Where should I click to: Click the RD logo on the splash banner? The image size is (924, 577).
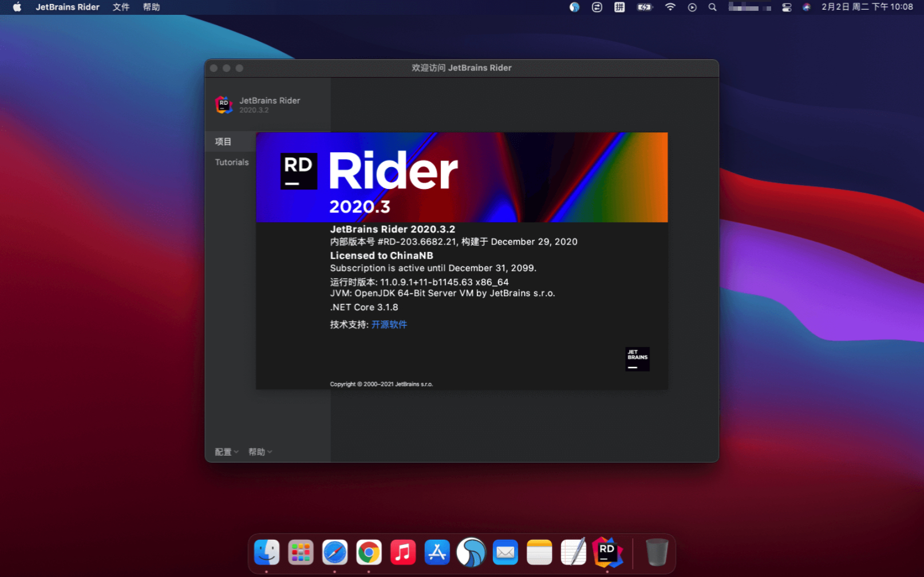[298, 171]
